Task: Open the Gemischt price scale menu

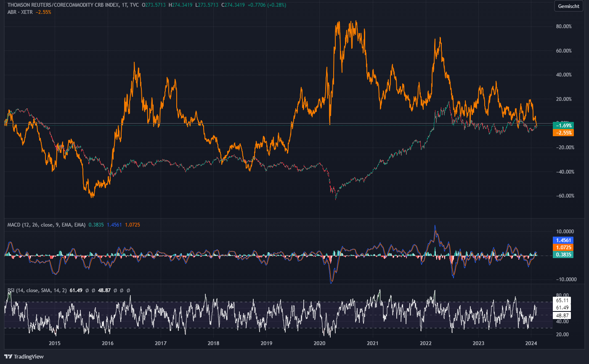Action: (568, 6)
